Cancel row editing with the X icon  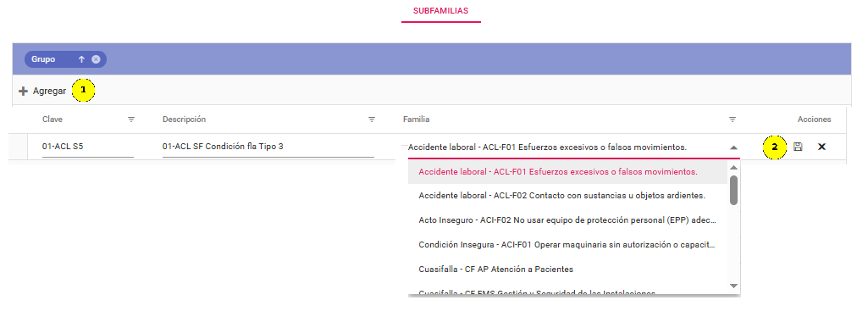[821, 147]
